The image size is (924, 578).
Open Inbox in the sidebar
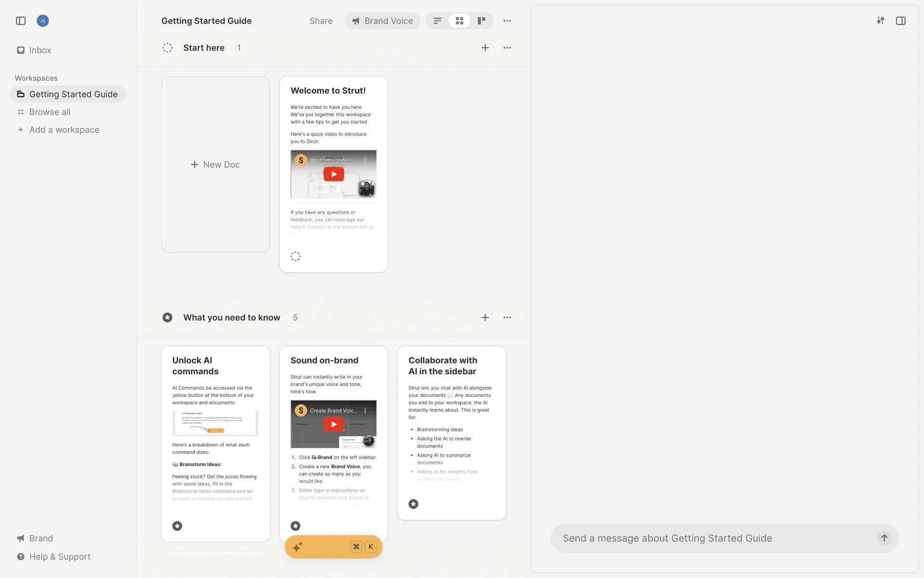pos(40,50)
